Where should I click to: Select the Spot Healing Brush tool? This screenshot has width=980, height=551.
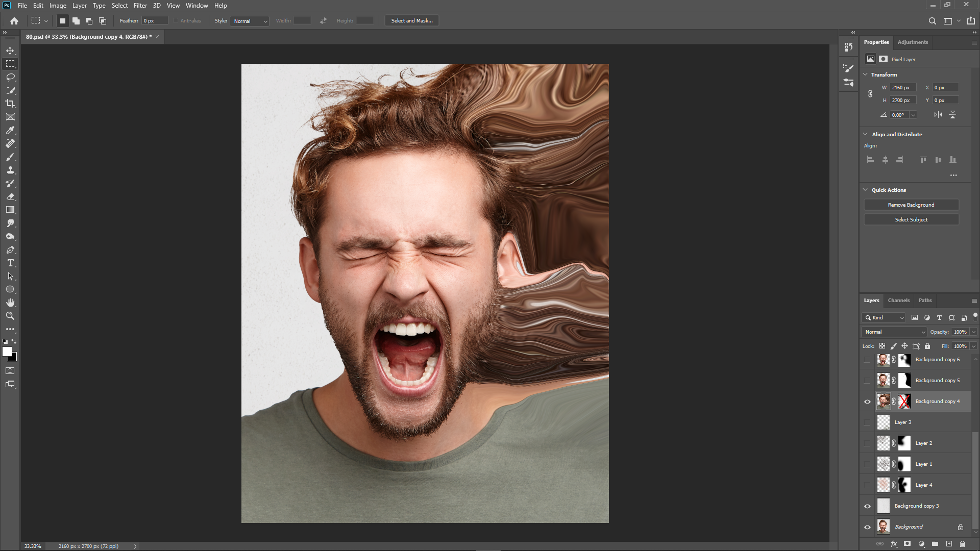pyautogui.click(x=10, y=143)
